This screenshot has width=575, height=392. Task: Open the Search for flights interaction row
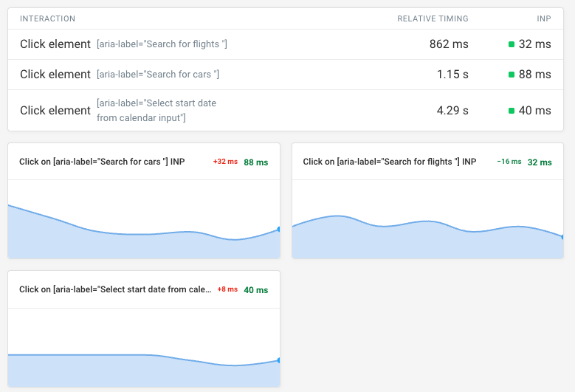[123, 44]
